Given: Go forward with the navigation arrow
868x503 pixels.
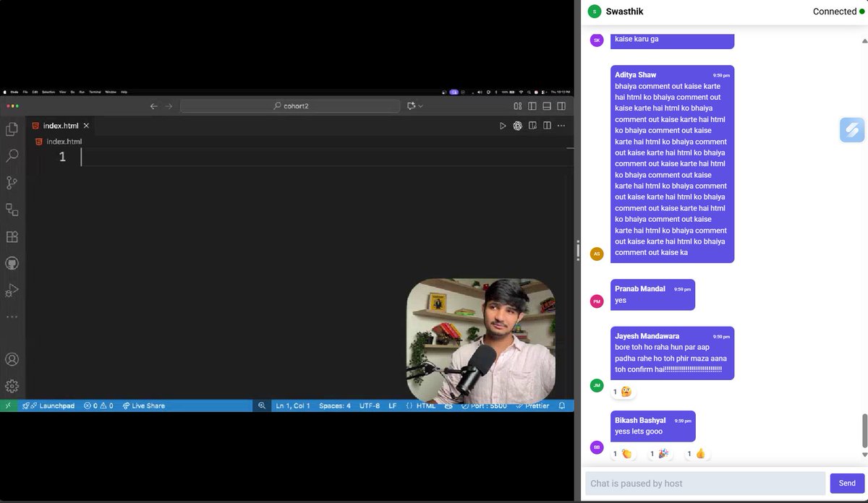Looking at the screenshot, I should click(x=169, y=106).
